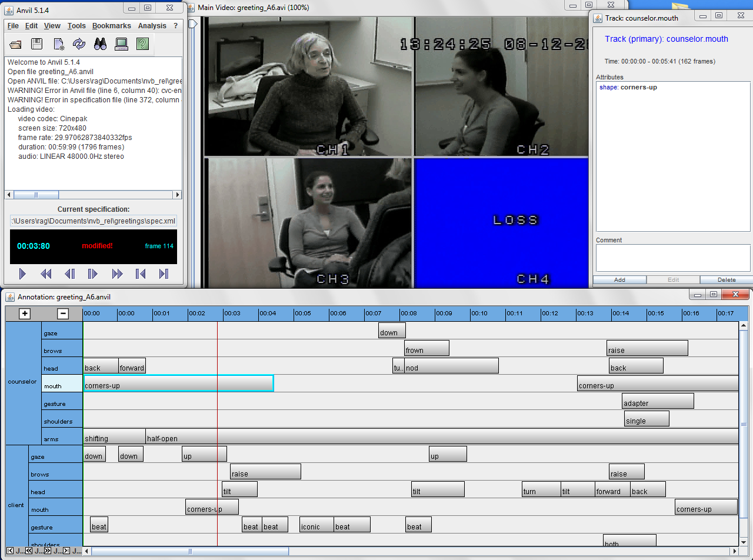This screenshot has height=560, width=753.
Task: Open help with the green question mark icon
Action: pyautogui.click(x=142, y=44)
